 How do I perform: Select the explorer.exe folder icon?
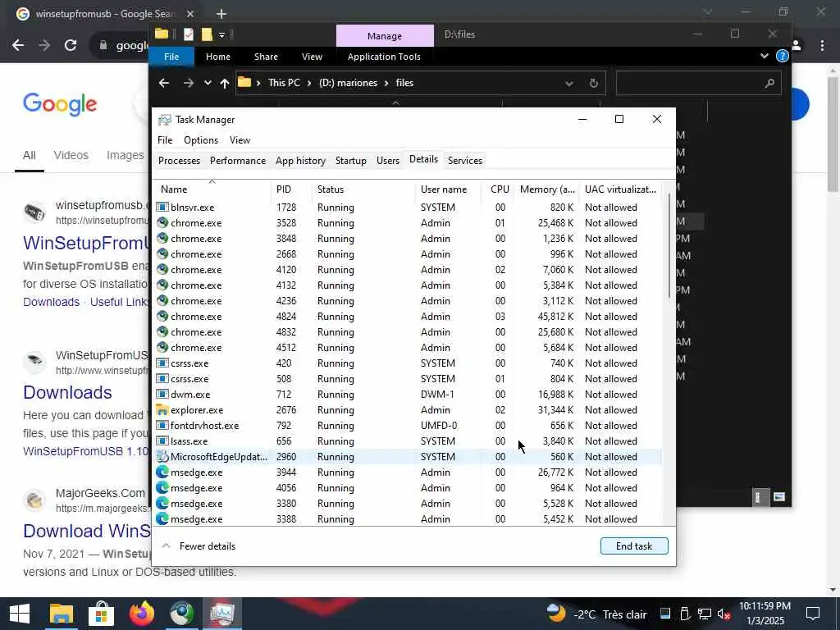[x=162, y=410]
